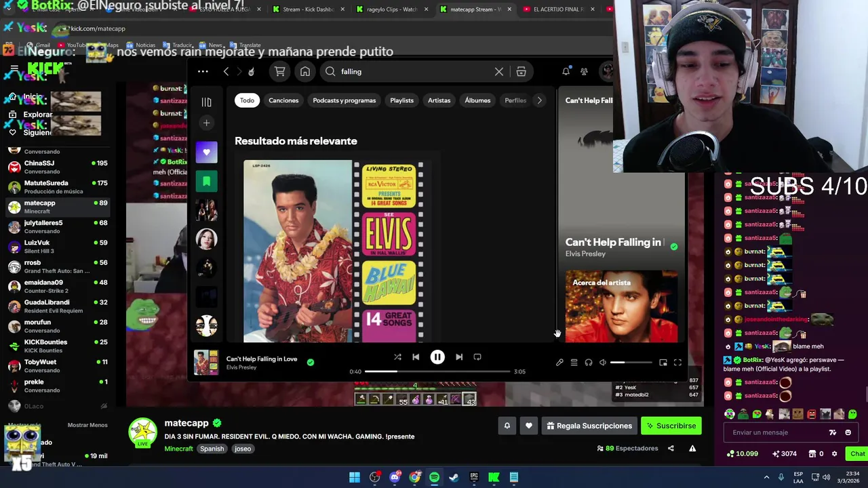Select the Artistas filter chip
Image resolution: width=868 pixels, height=488 pixels.
tap(439, 100)
